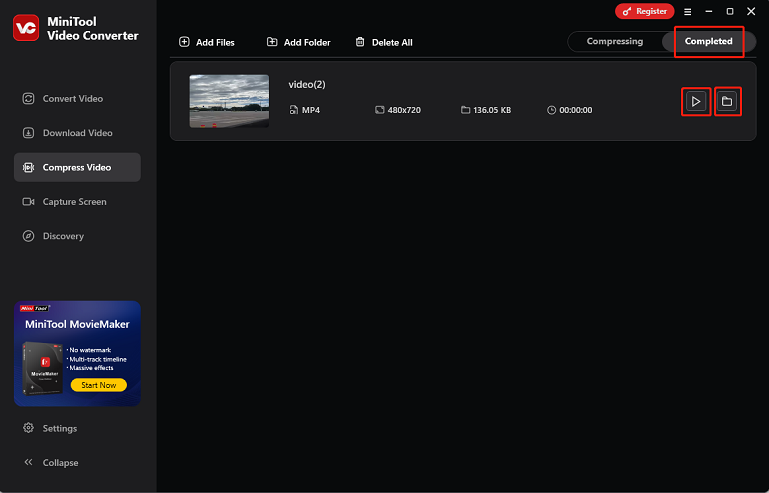This screenshot has width=769, height=493.
Task: Click Start Now in MovieMaker ad
Action: 99,385
